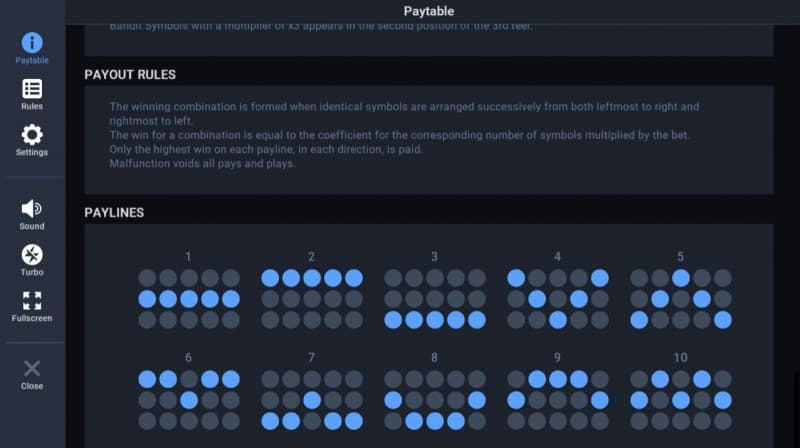800x448 pixels.
Task: Select payline 1 diagram
Action: tap(188, 298)
